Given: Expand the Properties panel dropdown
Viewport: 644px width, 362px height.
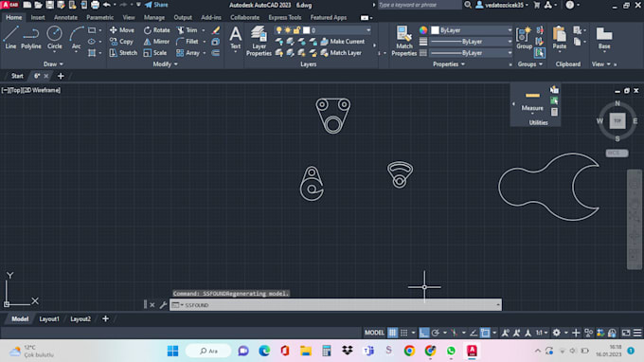Looking at the screenshot, I should pos(449,64).
